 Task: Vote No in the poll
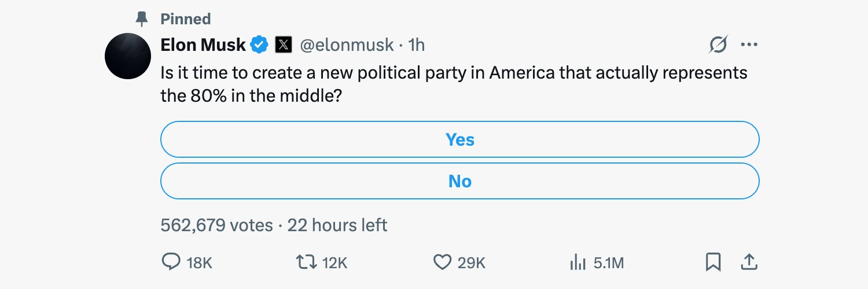[459, 181]
